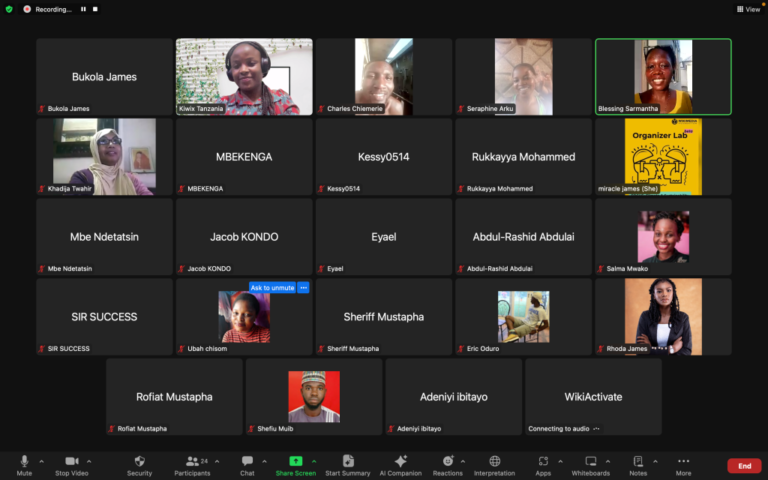Click the red End meeting button
This screenshot has height=480, width=768.
click(744, 466)
